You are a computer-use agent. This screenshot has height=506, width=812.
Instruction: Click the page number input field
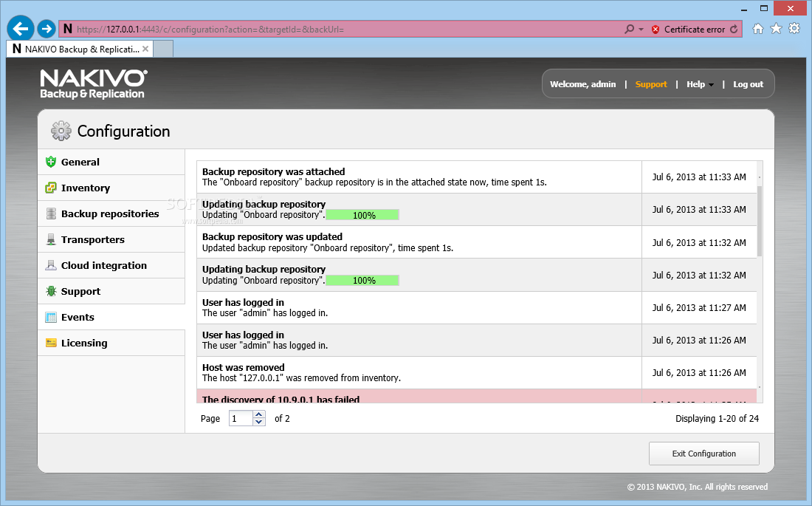241,418
